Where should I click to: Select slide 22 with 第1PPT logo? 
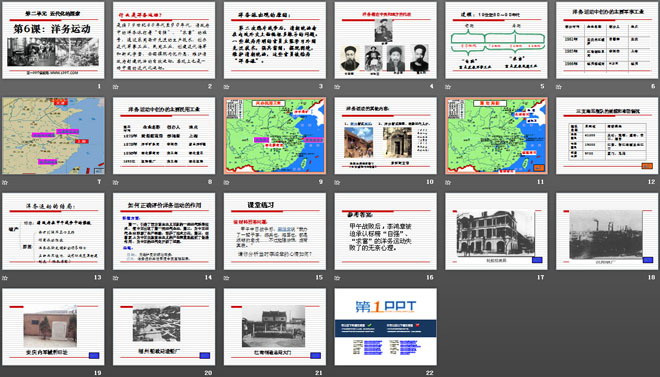click(386, 327)
